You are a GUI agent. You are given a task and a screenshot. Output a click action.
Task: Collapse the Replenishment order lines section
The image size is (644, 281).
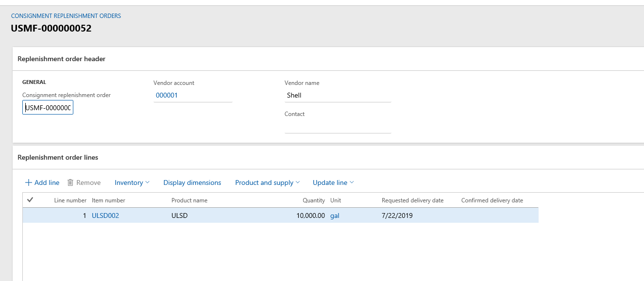58,157
